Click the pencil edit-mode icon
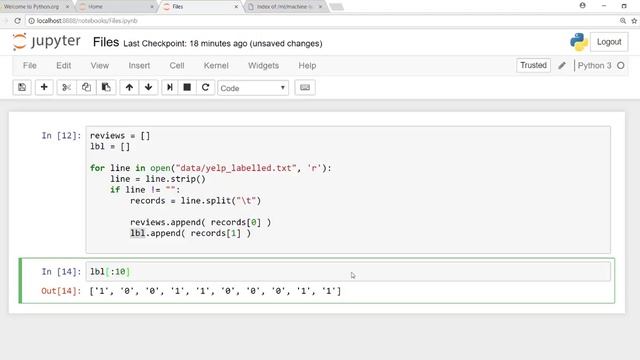Viewport: 640px width, 360px height. point(562,65)
